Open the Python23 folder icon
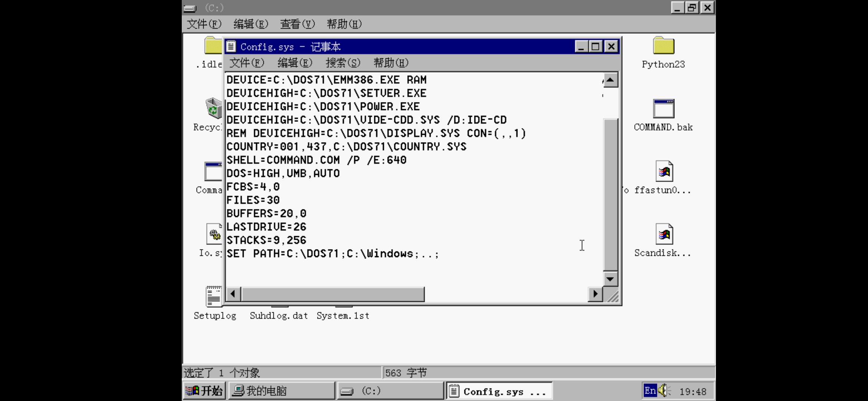The width and height of the screenshot is (868, 401). 663,46
